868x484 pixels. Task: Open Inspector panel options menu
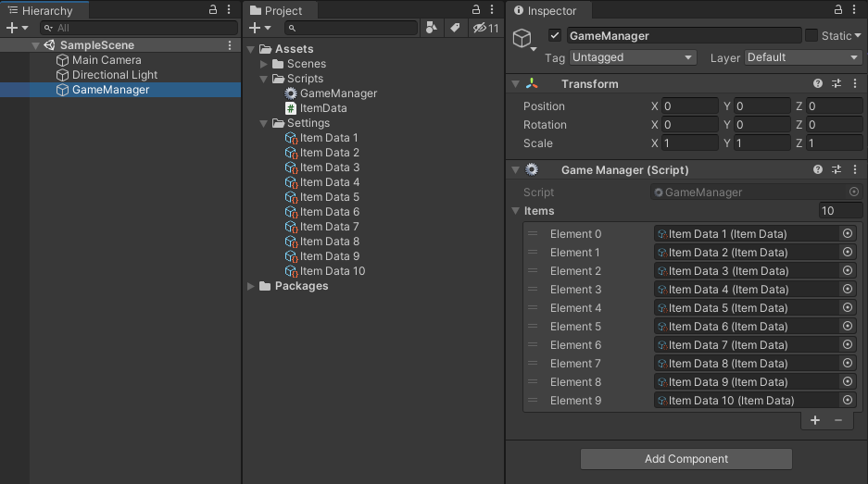pos(854,9)
